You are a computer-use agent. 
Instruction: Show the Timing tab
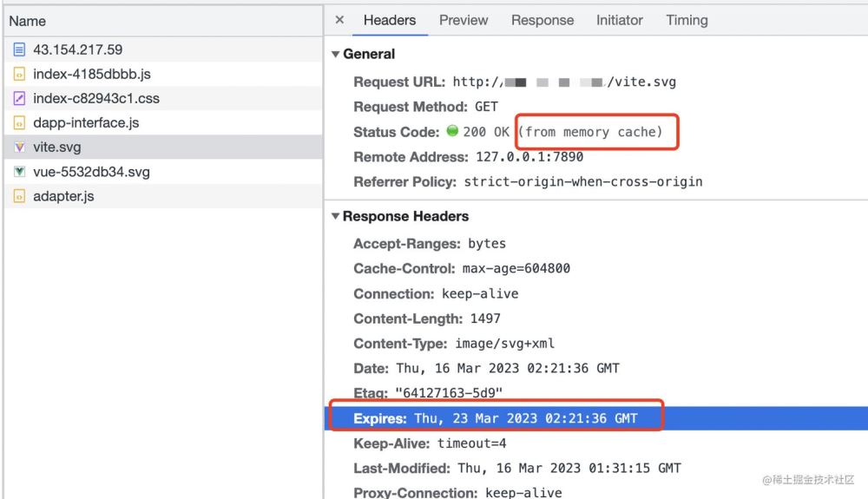pyautogui.click(x=687, y=21)
